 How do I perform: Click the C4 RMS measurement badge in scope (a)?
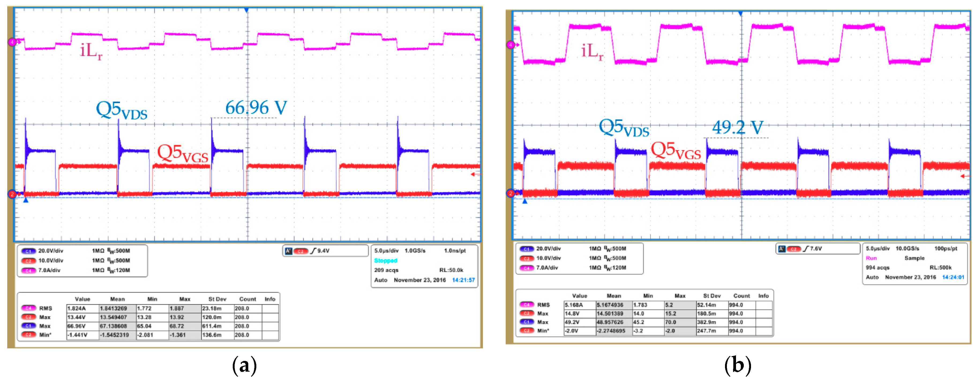29,308
